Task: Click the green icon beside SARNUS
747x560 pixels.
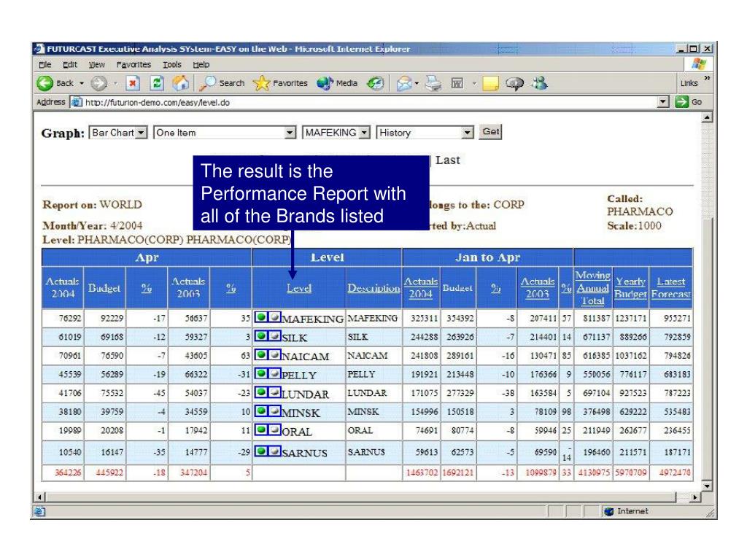Action: (x=261, y=451)
